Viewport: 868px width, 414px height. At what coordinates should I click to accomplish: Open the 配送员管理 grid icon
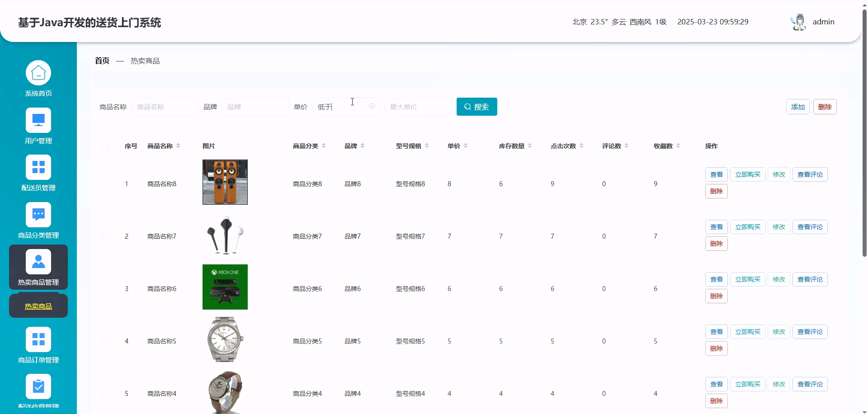click(x=38, y=167)
